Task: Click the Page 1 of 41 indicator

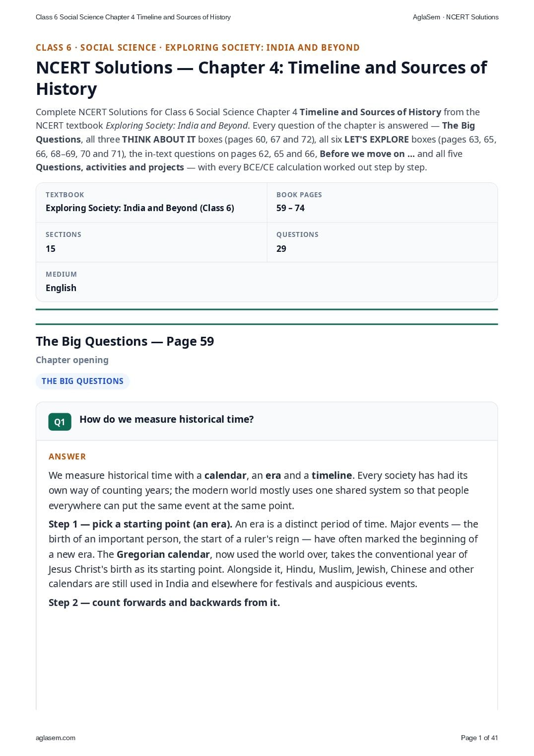Action: pyautogui.click(x=479, y=738)
